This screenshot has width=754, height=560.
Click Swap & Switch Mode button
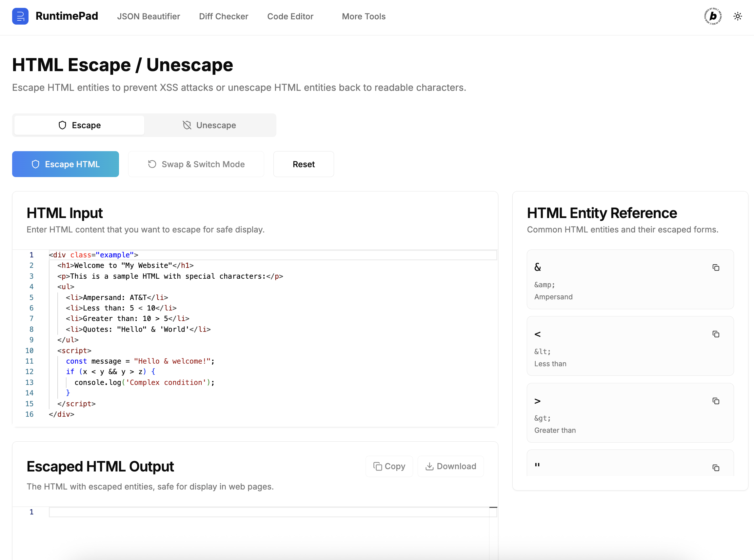(196, 164)
